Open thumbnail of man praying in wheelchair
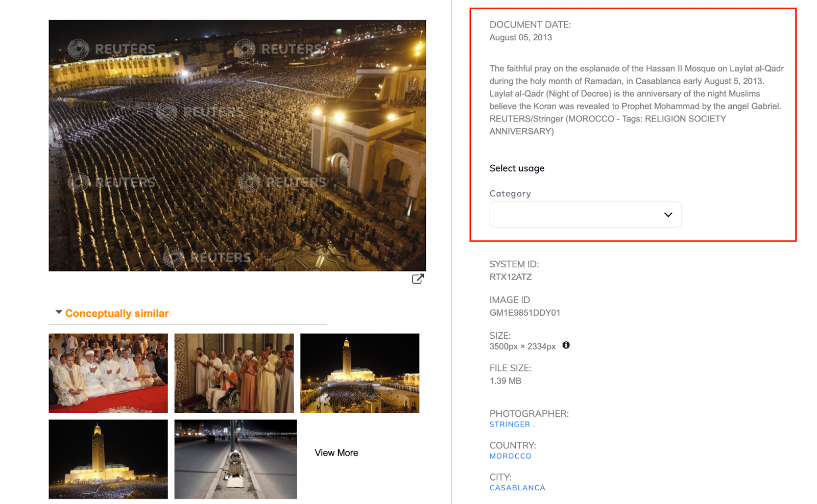This screenshot has height=504, width=817. tap(234, 373)
